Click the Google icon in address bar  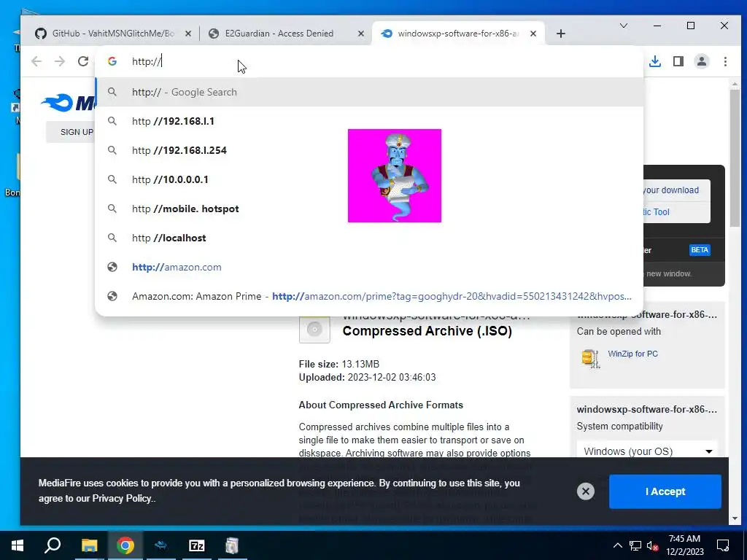pos(112,61)
